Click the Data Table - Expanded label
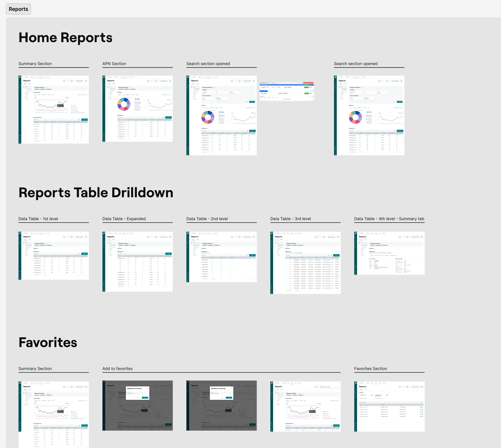This screenshot has width=501, height=448. [x=124, y=219]
